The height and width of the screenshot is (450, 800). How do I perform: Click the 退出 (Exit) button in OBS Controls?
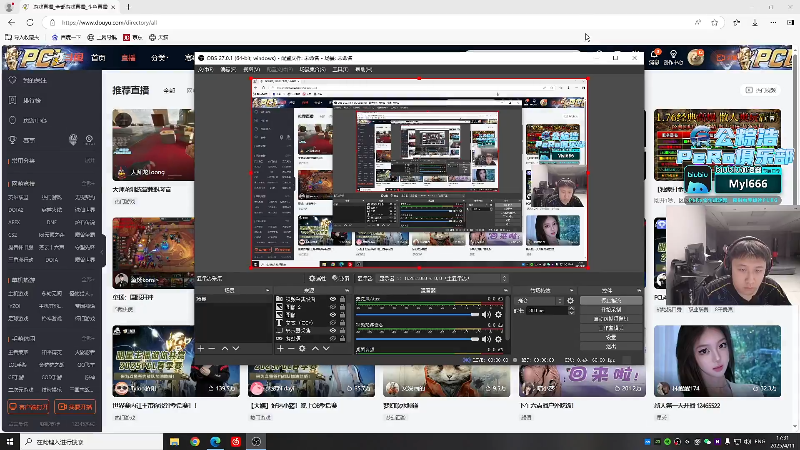click(611, 346)
